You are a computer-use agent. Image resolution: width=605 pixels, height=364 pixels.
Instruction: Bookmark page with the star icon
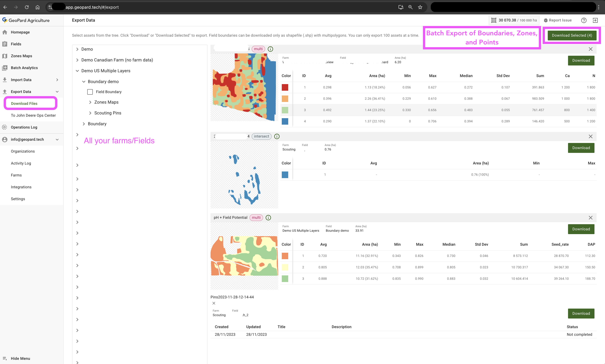pos(420,7)
